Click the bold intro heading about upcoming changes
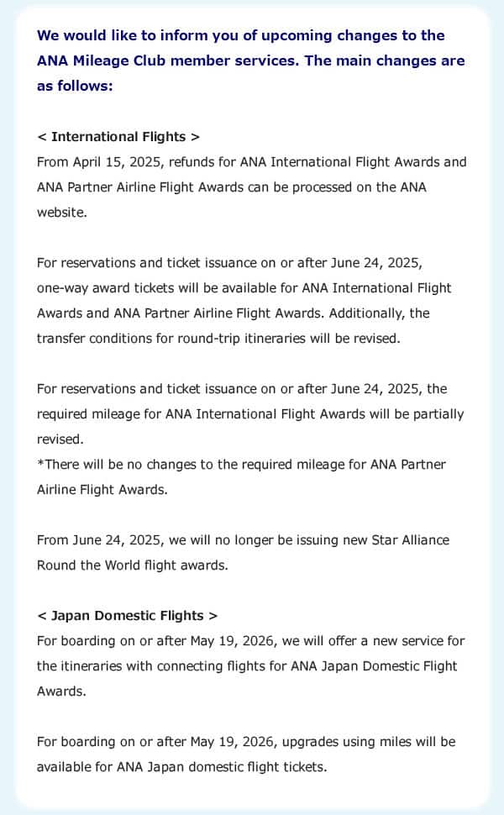The height and width of the screenshot is (815, 504). pyautogui.click(x=240, y=35)
